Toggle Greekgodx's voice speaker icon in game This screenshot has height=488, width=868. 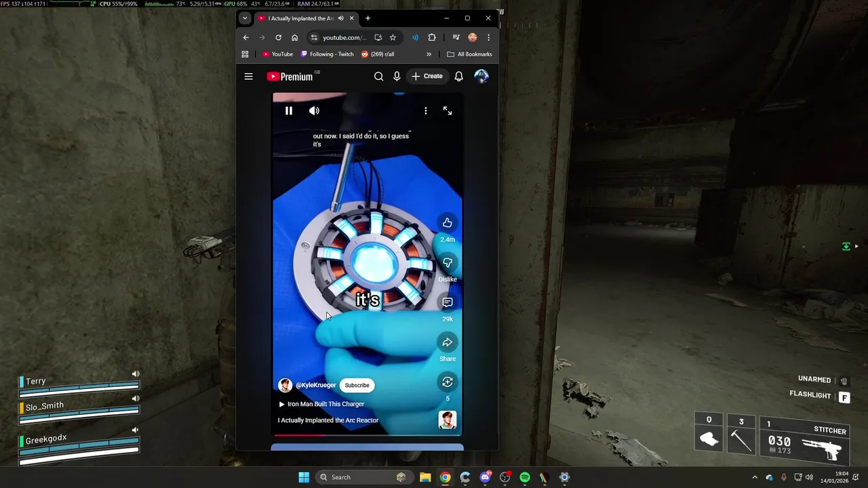(136, 430)
